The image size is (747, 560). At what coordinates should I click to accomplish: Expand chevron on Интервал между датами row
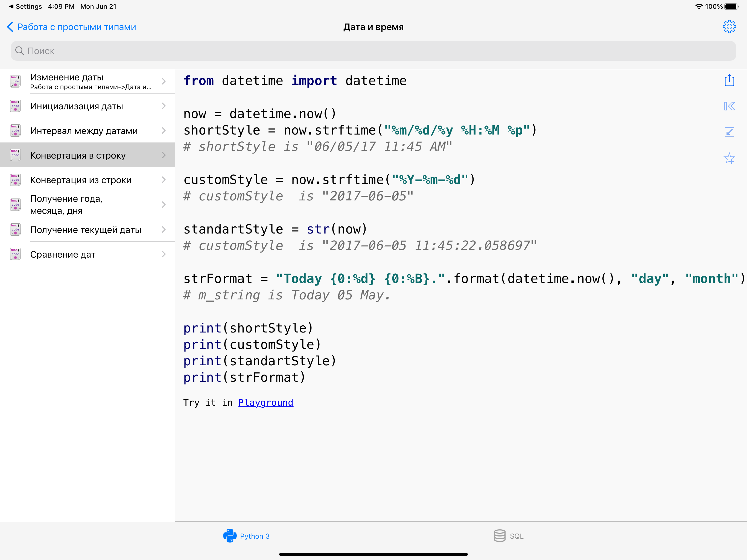[x=164, y=131]
